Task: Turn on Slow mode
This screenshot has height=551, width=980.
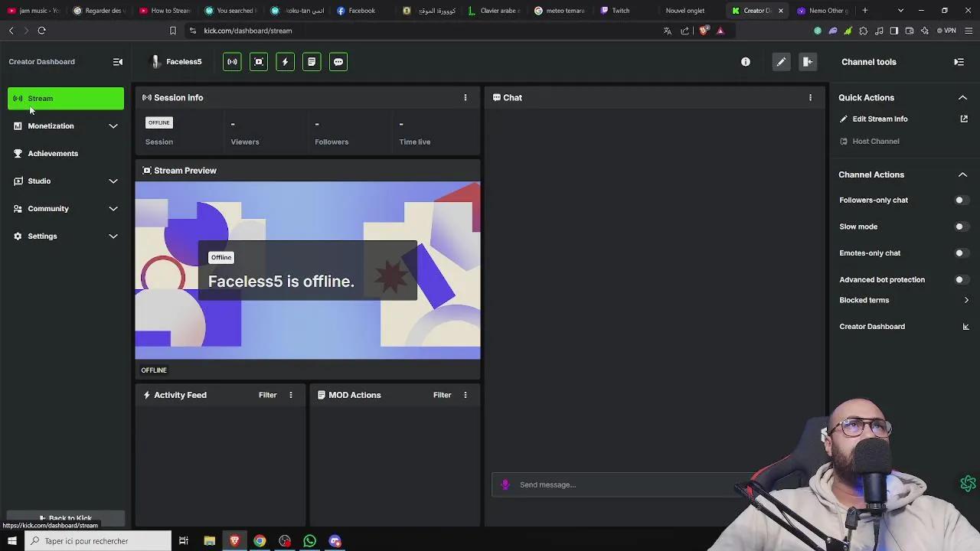Action: [959, 226]
